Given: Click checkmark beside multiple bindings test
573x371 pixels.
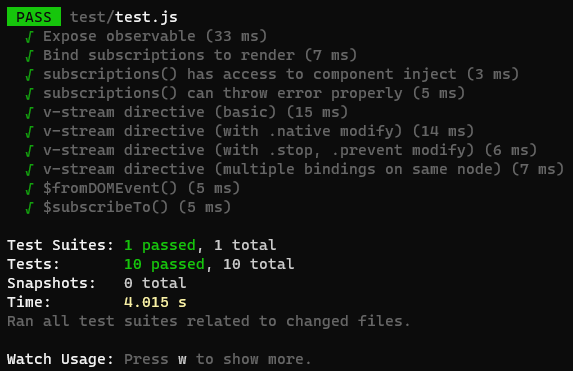Looking at the screenshot, I should [29, 170].
